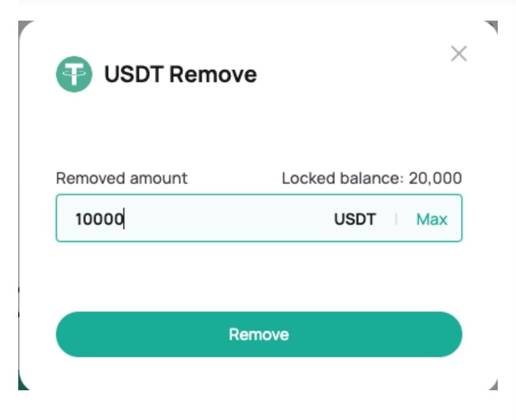Click the Locked balance 20,000 value
516x420 pixels.
(435, 179)
